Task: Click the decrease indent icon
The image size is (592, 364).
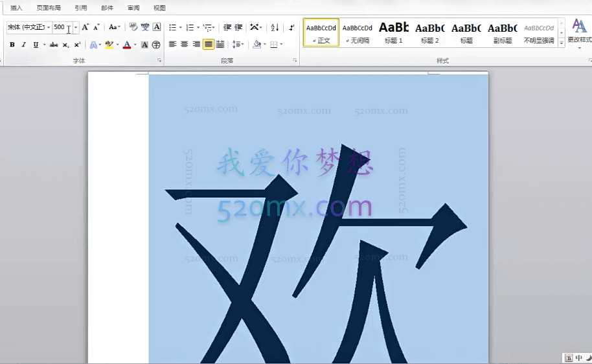Action: point(227,28)
